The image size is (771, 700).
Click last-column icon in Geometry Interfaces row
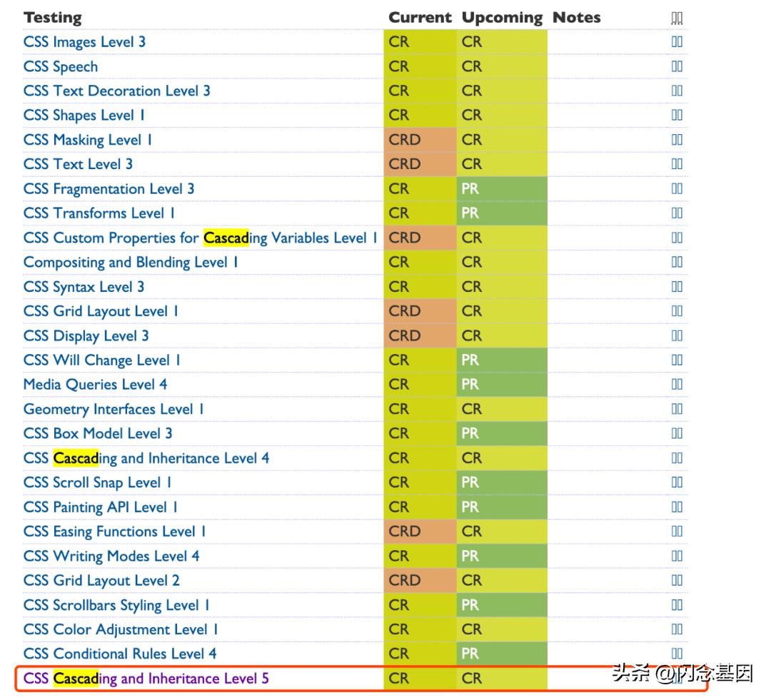[x=677, y=408]
